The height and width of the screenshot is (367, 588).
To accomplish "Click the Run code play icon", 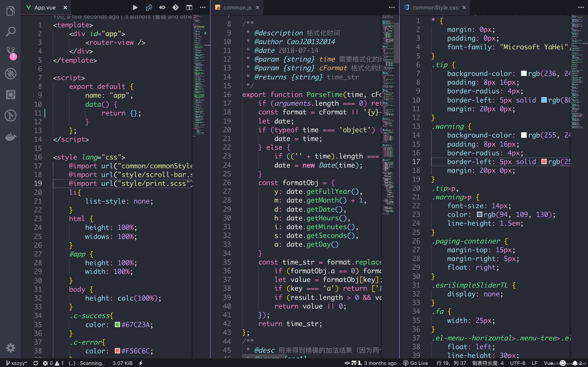I will click(x=135, y=8).
